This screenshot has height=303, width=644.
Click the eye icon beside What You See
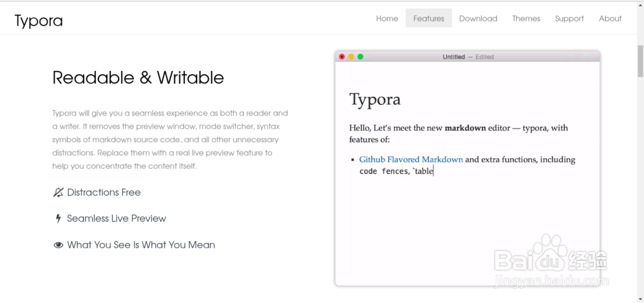coord(59,245)
